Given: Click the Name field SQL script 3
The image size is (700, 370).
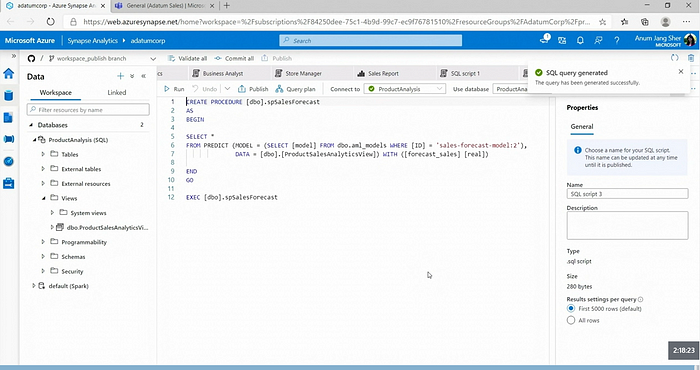Looking at the screenshot, I should [x=627, y=194].
